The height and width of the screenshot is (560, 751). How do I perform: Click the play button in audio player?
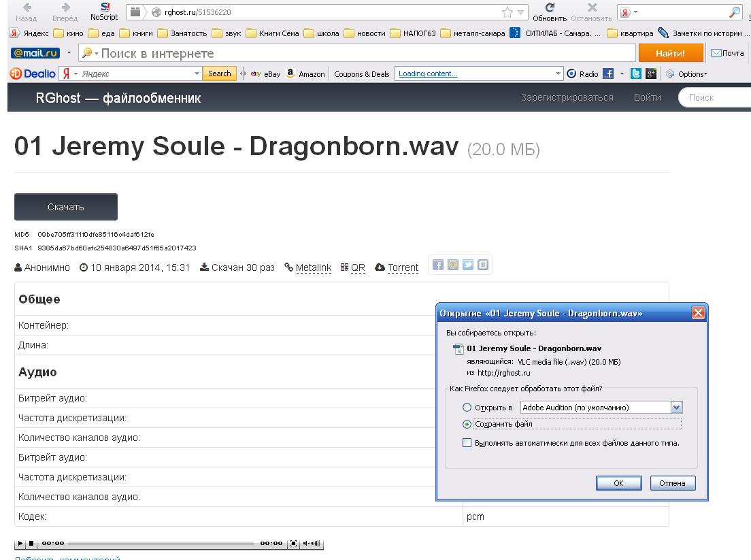coord(20,544)
